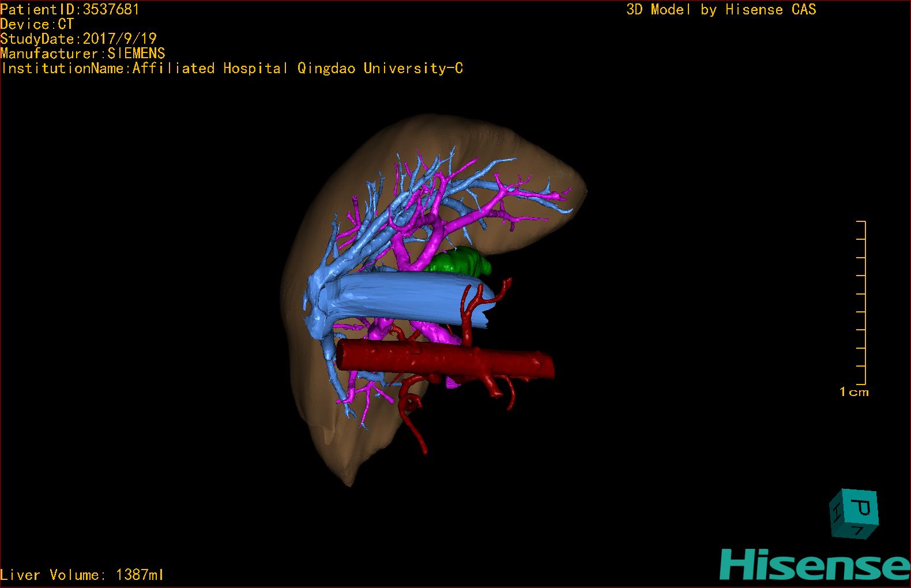Click the L face of orientation cube
Viewport: 911px width, 588px height.
tap(859, 531)
